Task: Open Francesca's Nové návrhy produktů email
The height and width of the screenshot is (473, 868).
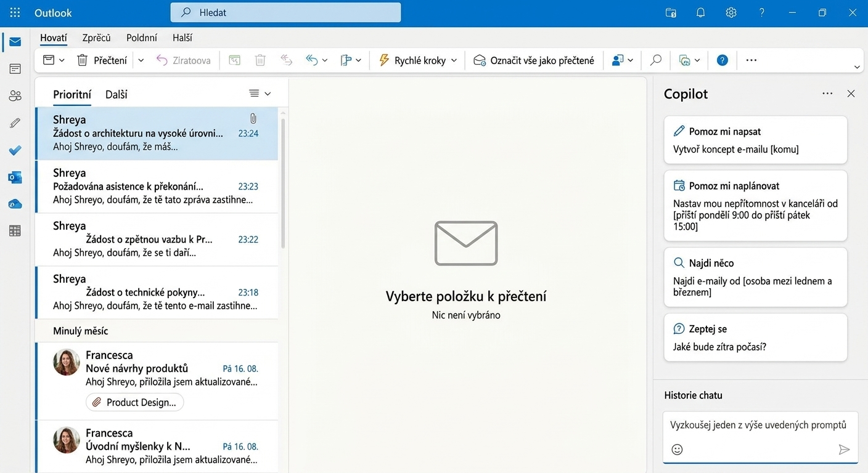Action: coord(157,381)
